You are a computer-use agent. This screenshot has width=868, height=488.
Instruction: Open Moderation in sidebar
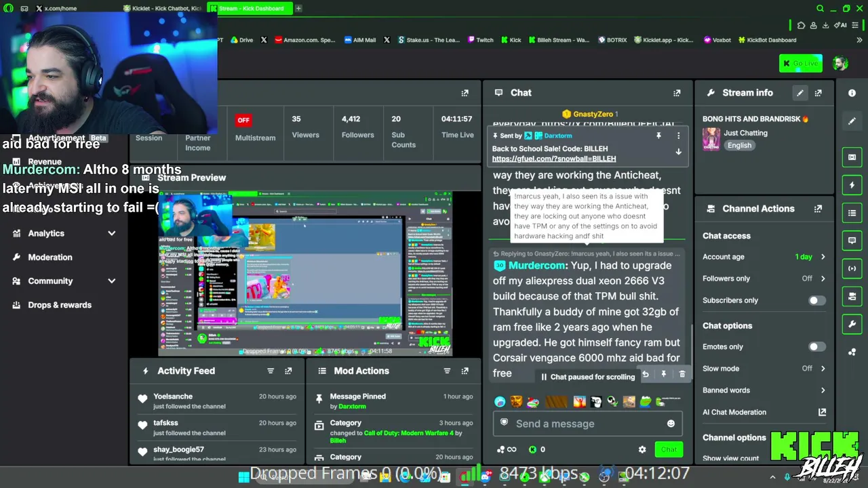(x=50, y=258)
